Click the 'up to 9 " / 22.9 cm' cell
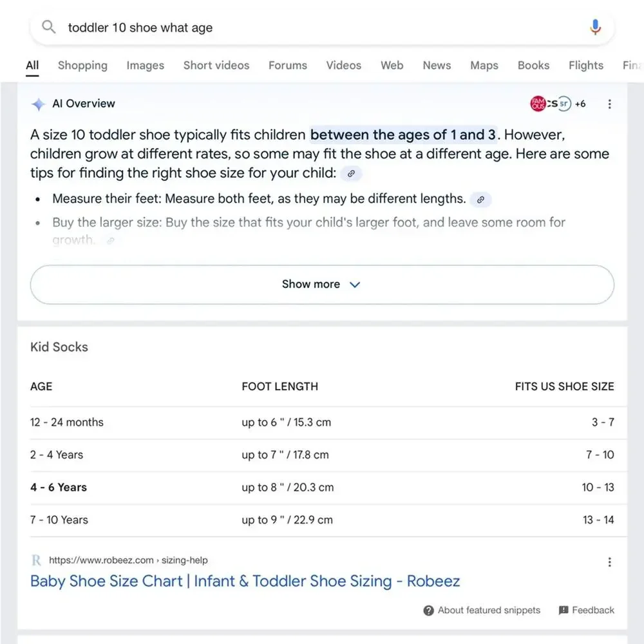Viewport: 644px width, 644px height. [x=287, y=520]
